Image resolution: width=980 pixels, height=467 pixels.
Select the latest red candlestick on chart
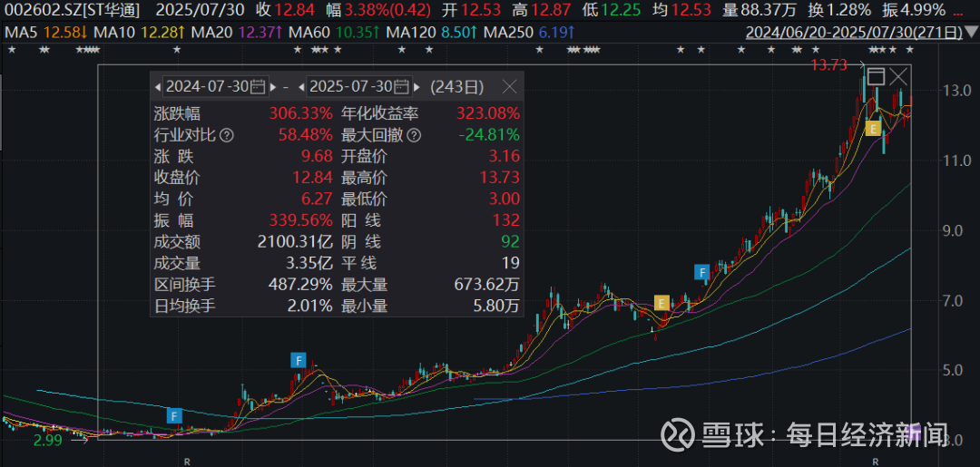[911, 102]
